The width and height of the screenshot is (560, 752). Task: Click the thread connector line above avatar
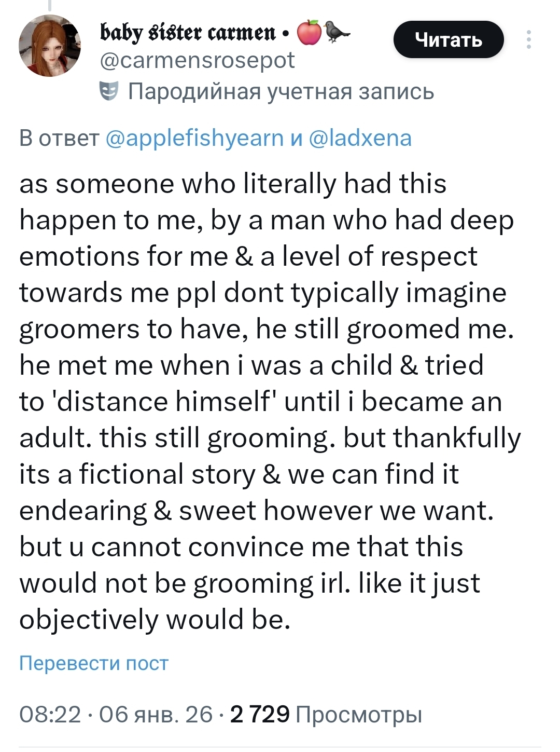[50, 5]
